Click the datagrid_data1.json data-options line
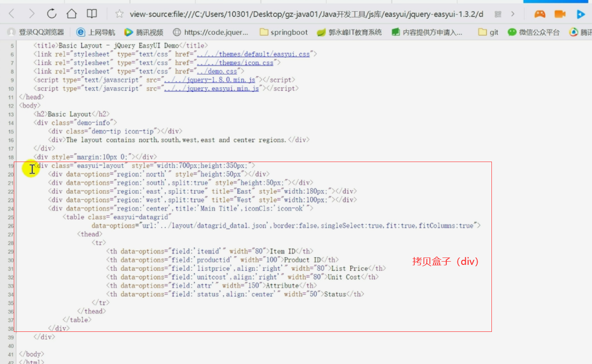This screenshot has width=592, height=364. (286, 226)
